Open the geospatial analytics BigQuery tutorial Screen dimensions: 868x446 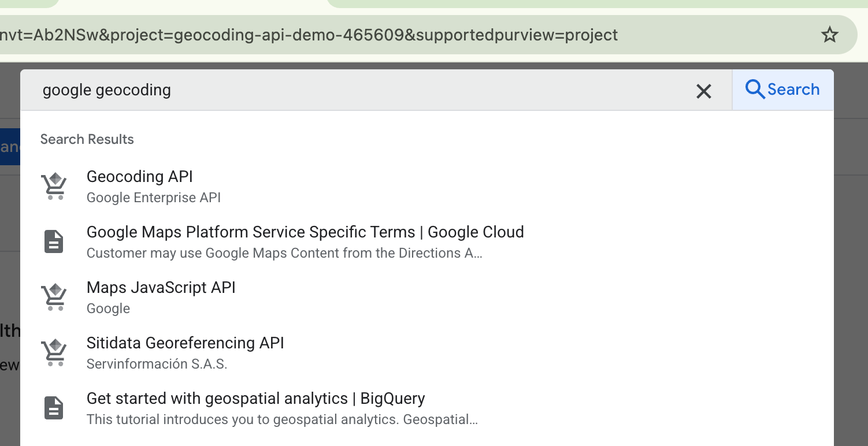pos(255,398)
